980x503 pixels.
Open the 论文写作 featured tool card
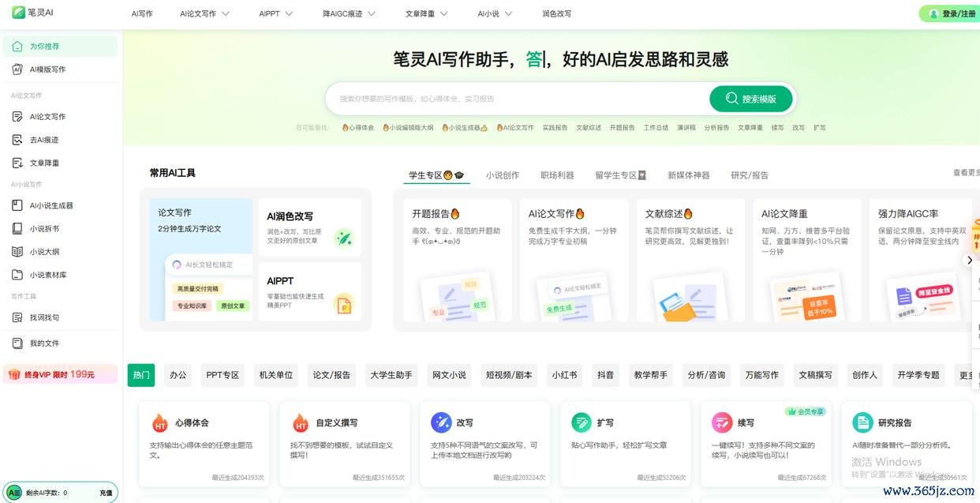pyautogui.click(x=201, y=260)
